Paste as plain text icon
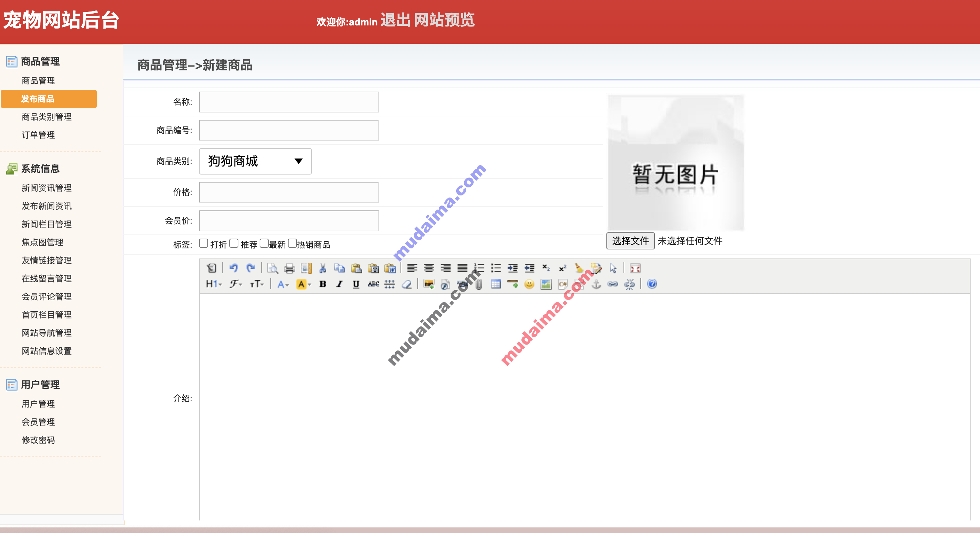This screenshot has width=980, height=533. point(373,268)
